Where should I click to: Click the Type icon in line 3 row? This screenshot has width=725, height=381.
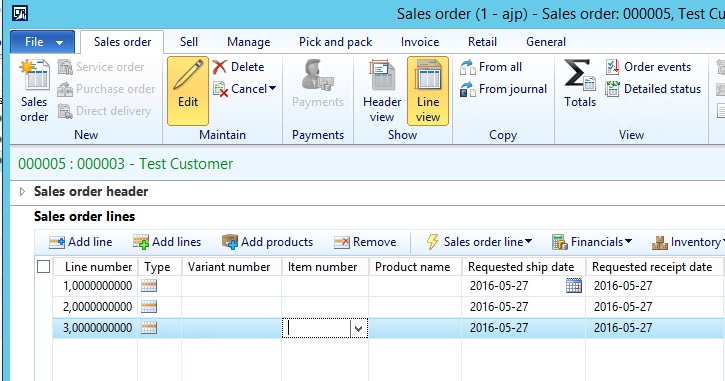coord(149,328)
